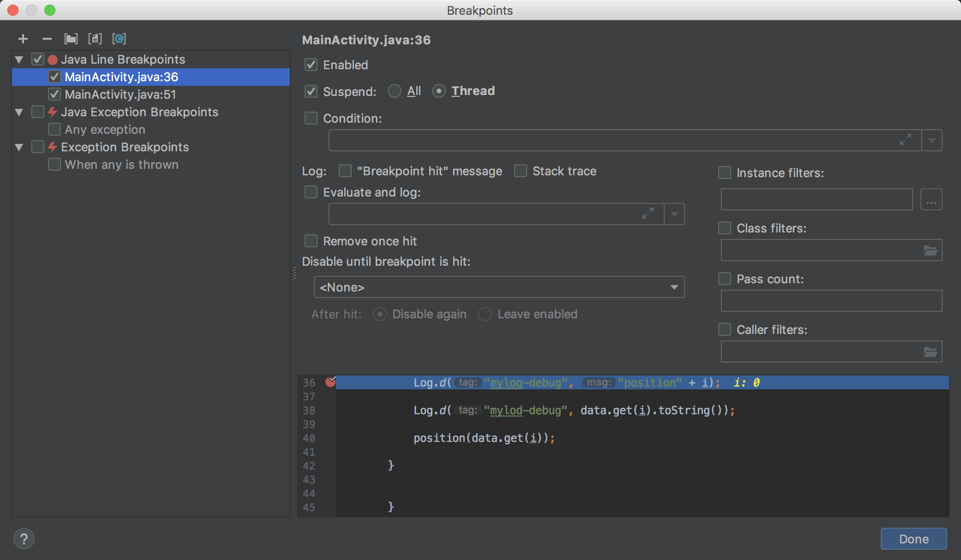The height and width of the screenshot is (560, 961).
Task: Open Class filters folder browse icon
Action: coord(930,250)
